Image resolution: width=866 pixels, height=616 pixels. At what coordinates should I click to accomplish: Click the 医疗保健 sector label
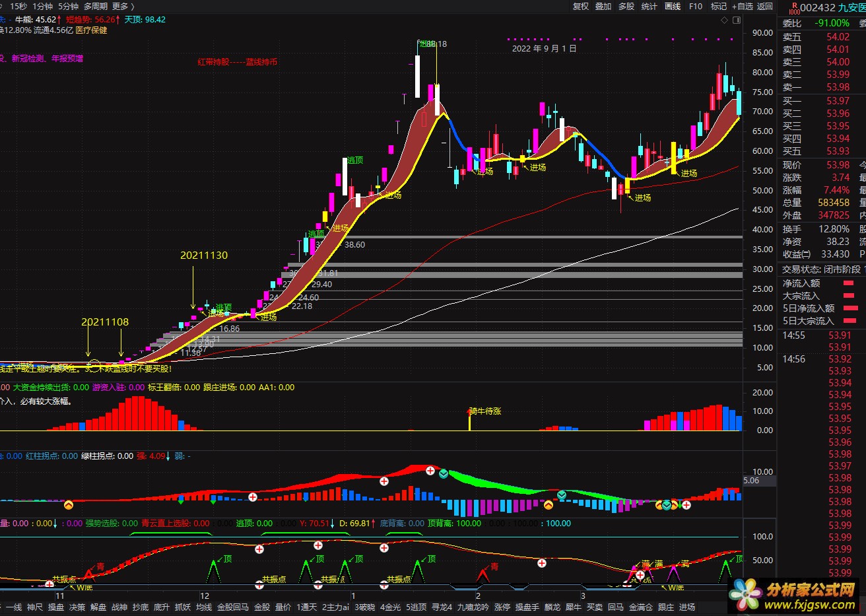pos(91,30)
